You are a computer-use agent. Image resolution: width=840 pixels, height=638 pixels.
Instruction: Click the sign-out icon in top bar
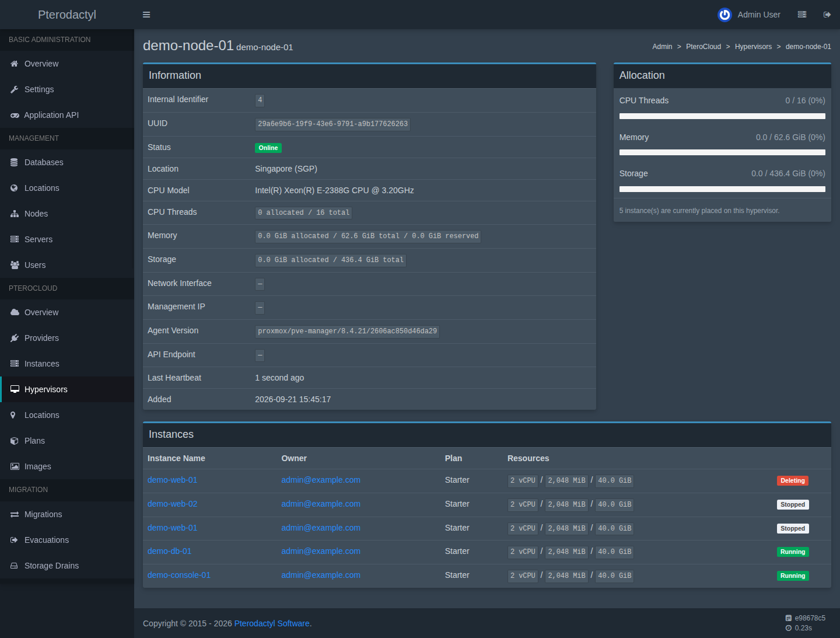(827, 15)
